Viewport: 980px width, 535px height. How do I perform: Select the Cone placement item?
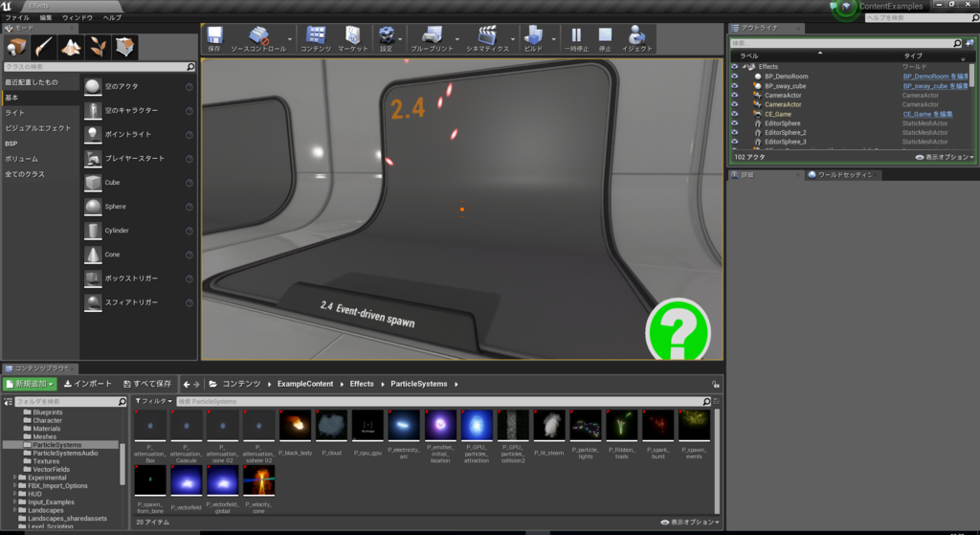point(138,255)
